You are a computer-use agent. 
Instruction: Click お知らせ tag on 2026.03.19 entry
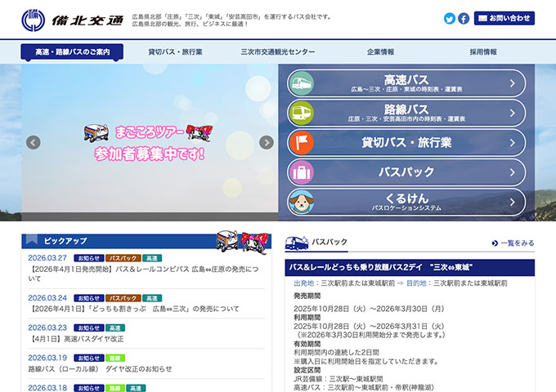click(x=89, y=358)
